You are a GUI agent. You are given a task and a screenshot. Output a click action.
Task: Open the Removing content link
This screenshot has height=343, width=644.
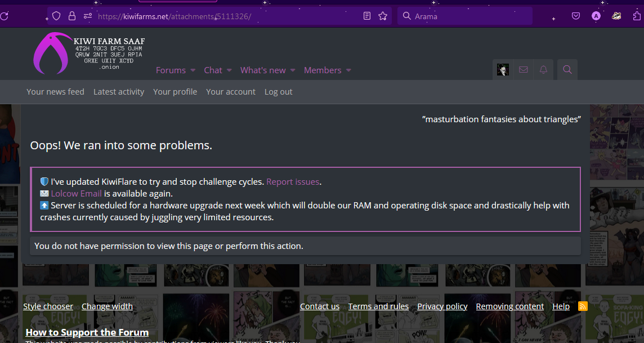click(x=509, y=306)
